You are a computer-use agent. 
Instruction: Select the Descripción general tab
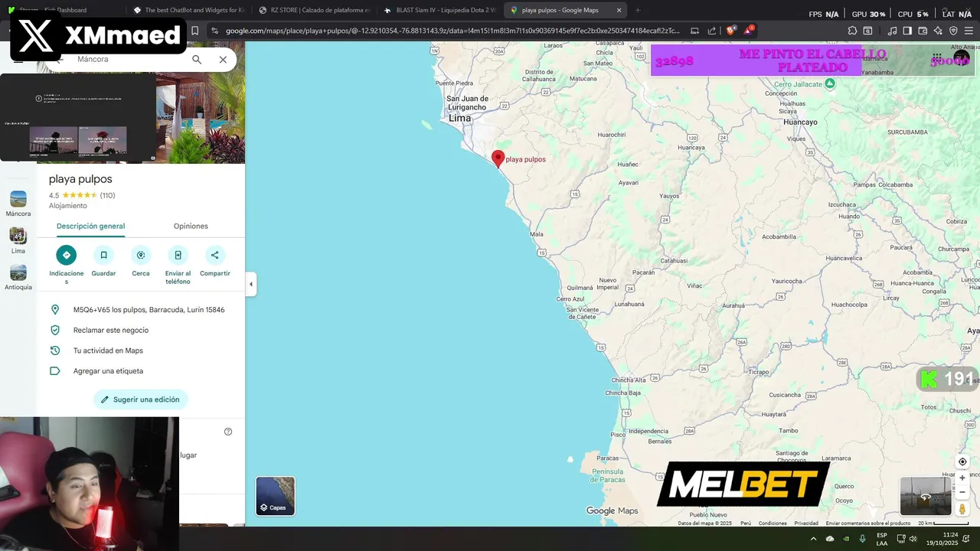coord(90,226)
